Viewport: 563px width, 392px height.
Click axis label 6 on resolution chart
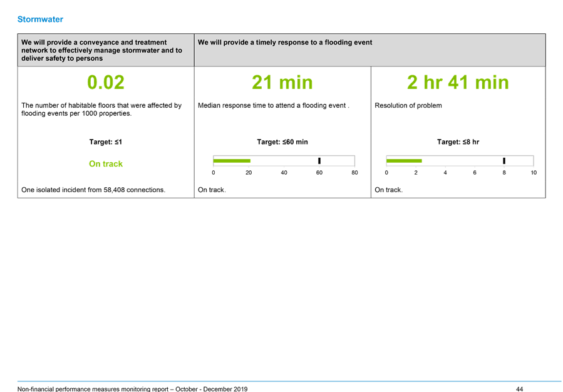[x=475, y=173]
